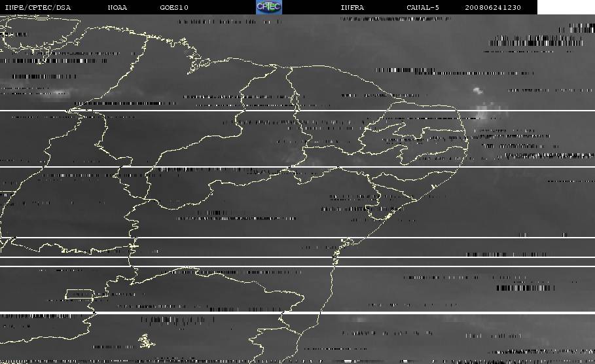Click the small island-shaped outline near the bottom
The width and height of the screenshot is (595, 364).
pyautogui.click(x=145, y=340)
